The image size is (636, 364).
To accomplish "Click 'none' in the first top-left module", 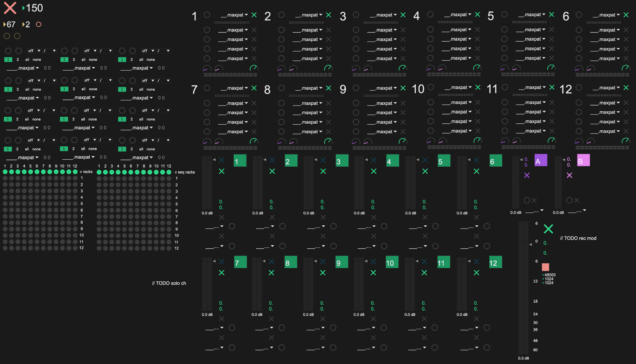I will (37, 60).
